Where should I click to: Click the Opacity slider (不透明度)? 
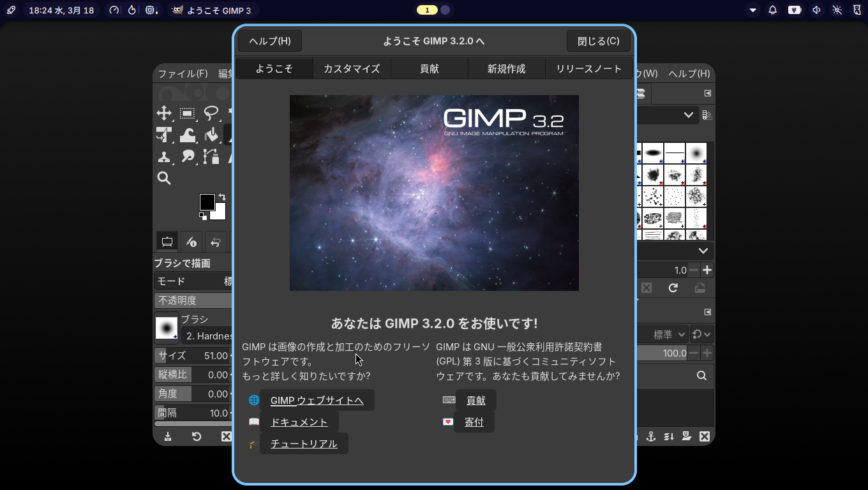[193, 300]
